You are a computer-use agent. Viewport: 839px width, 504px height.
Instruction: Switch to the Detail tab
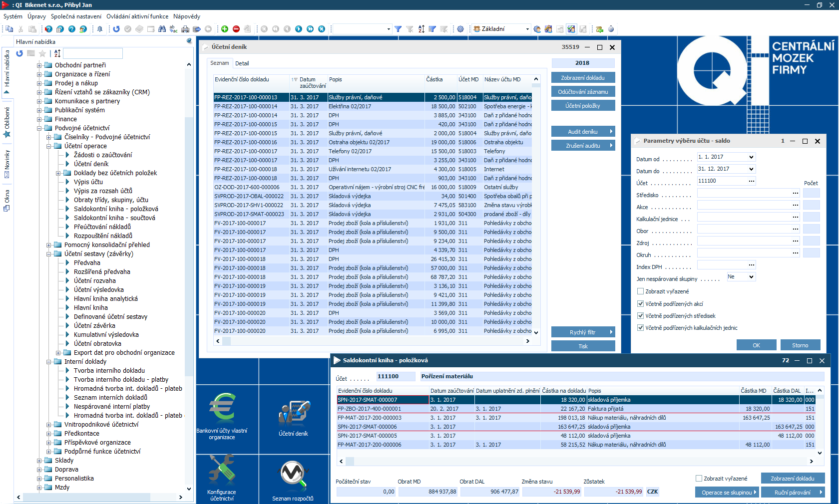[x=242, y=63]
